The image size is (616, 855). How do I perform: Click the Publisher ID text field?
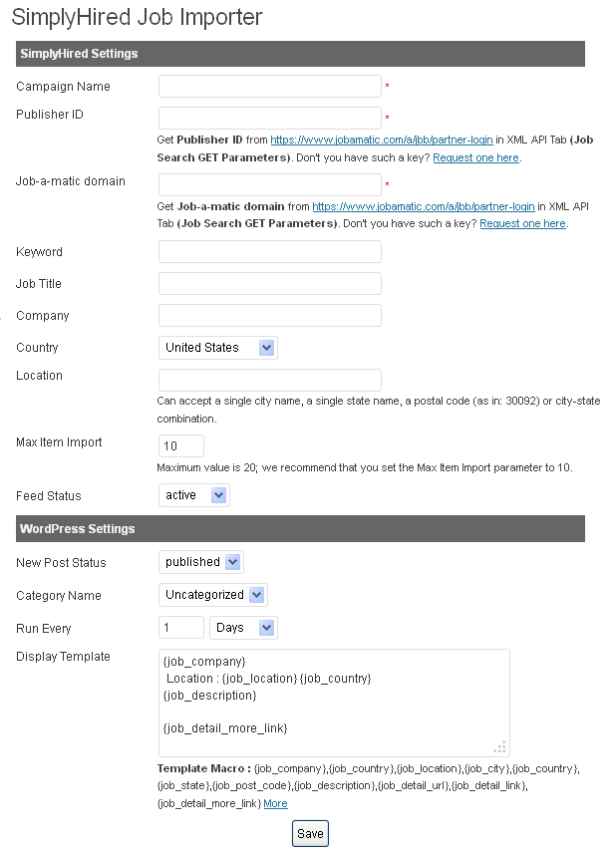pyautogui.click(x=269, y=119)
